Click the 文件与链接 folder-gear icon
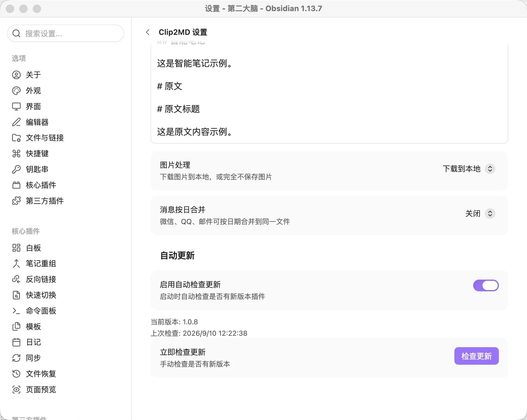This screenshot has width=527, height=420. [16, 138]
